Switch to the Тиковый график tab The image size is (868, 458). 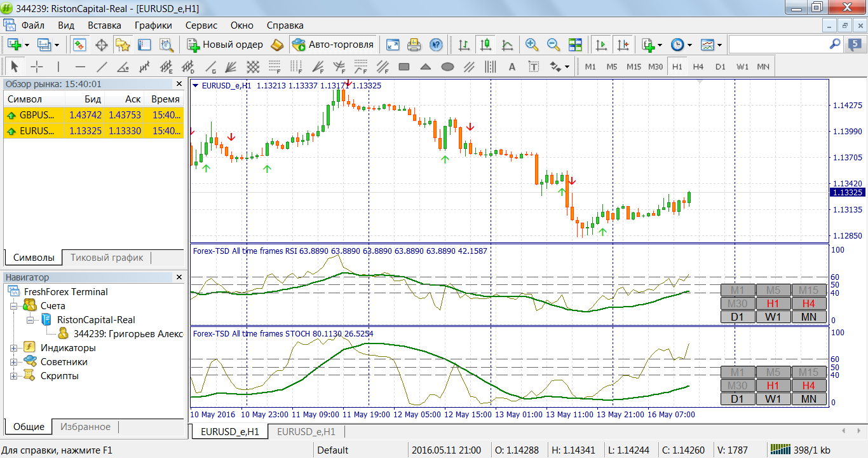coord(107,258)
